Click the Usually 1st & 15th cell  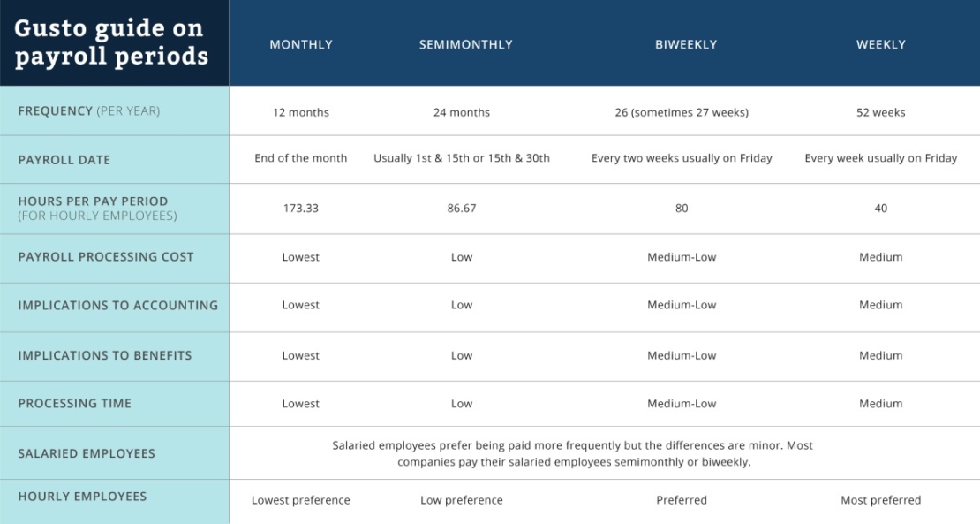point(462,159)
